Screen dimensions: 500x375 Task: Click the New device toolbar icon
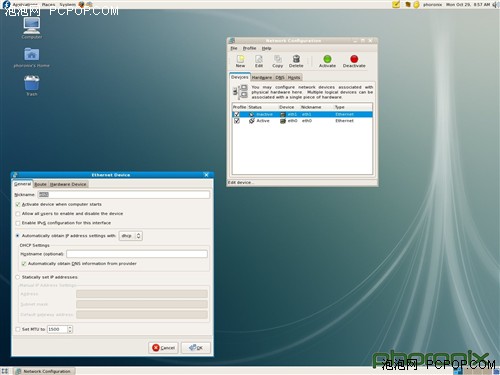coord(240,59)
